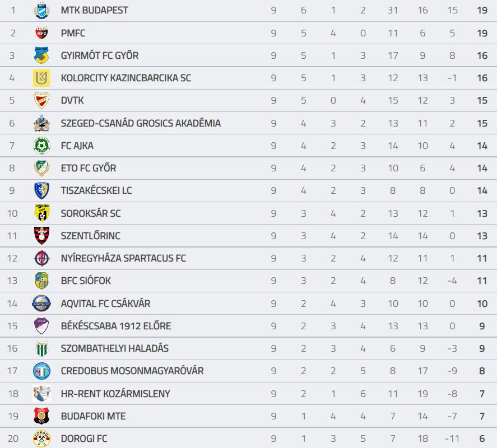
Task: Select the Dorogi FC crest
Action: pyautogui.click(x=41, y=438)
